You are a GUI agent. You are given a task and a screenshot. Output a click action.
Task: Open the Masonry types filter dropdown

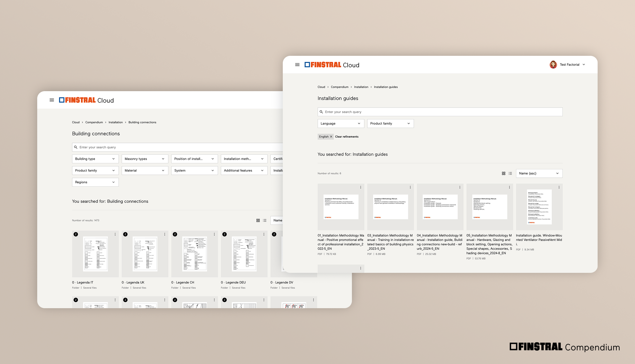[145, 159]
